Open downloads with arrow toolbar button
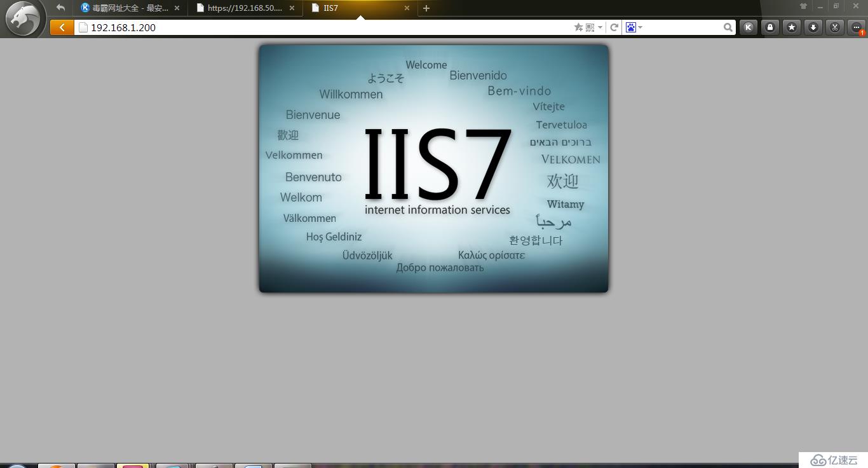The width and height of the screenshot is (868, 468). 813,27
